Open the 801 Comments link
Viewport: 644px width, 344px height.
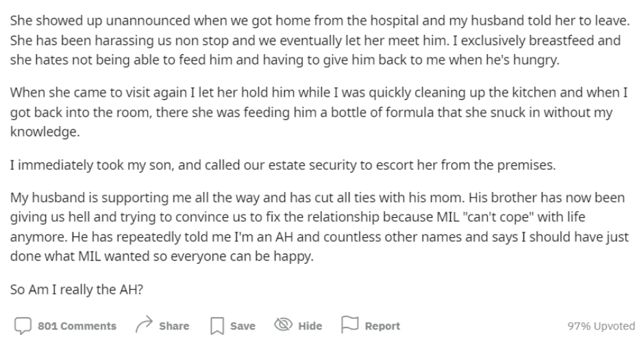[x=77, y=326]
